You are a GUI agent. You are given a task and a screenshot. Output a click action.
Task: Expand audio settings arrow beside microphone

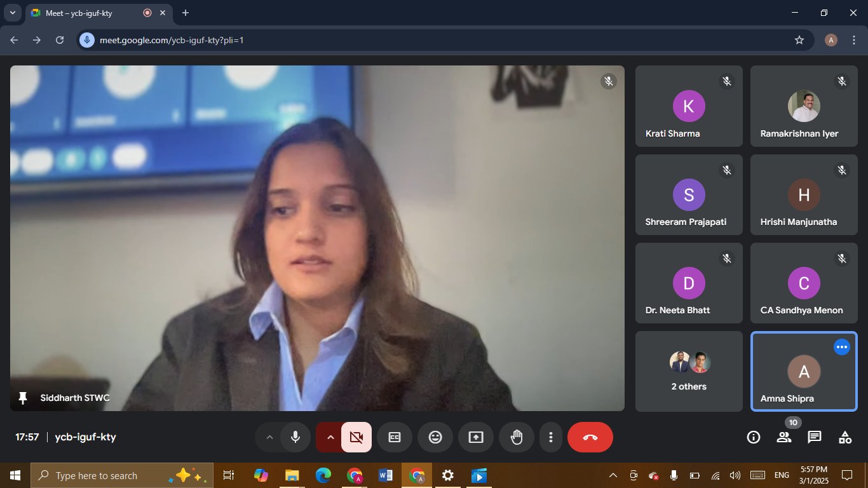coord(269,437)
